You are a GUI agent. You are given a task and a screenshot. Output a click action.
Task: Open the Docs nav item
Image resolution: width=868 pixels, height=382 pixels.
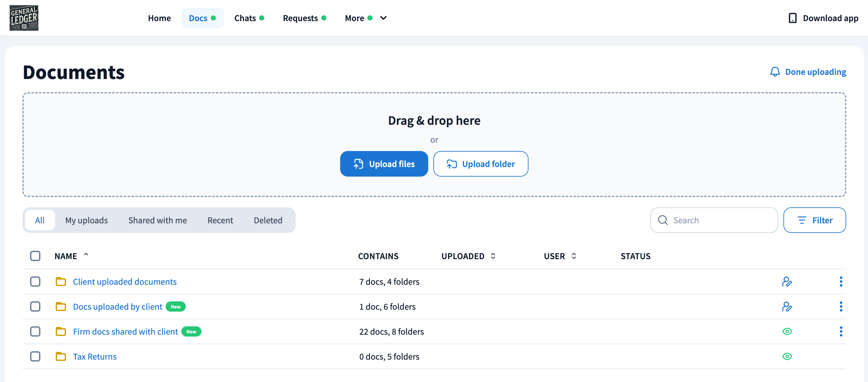(202, 18)
